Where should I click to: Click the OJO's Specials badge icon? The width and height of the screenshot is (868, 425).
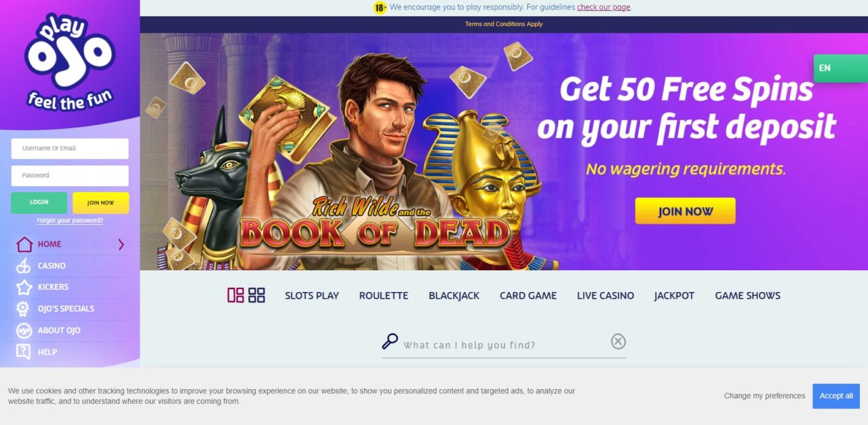(24, 309)
